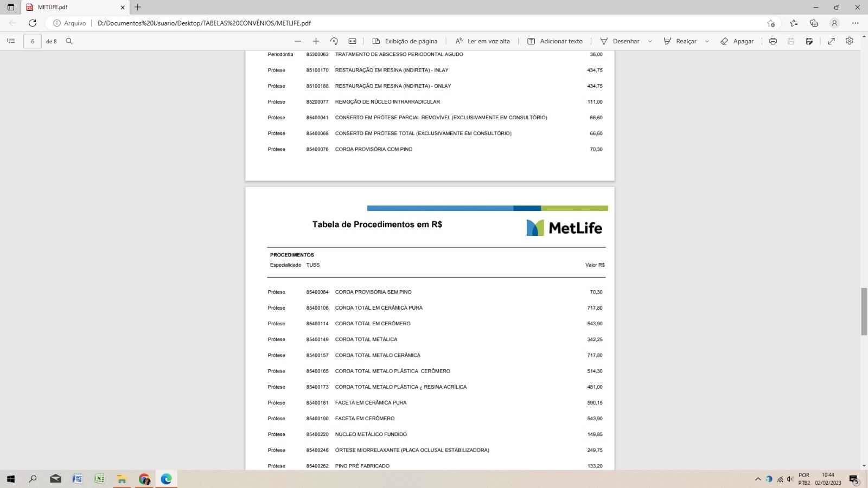Toggle the Desenhar drawing tool
The image size is (868, 488).
tap(620, 41)
